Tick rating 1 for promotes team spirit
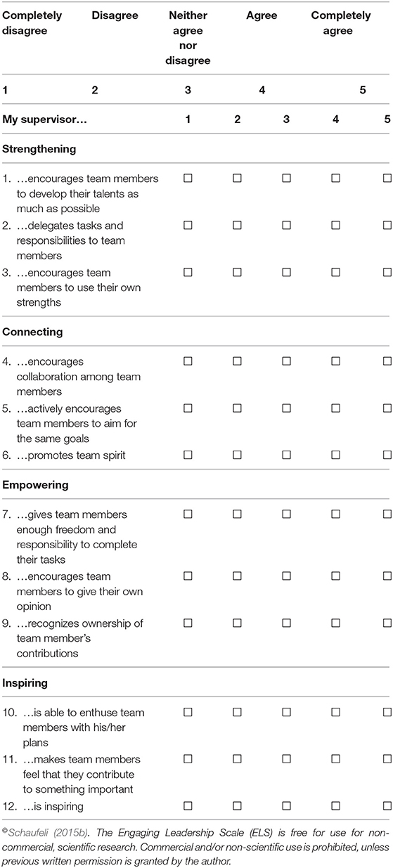 pyautogui.click(x=188, y=455)
